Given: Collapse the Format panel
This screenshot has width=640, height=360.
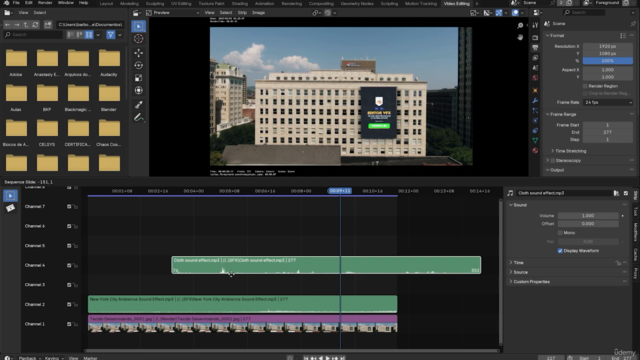Looking at the screenshot, I should pos(557,36).
